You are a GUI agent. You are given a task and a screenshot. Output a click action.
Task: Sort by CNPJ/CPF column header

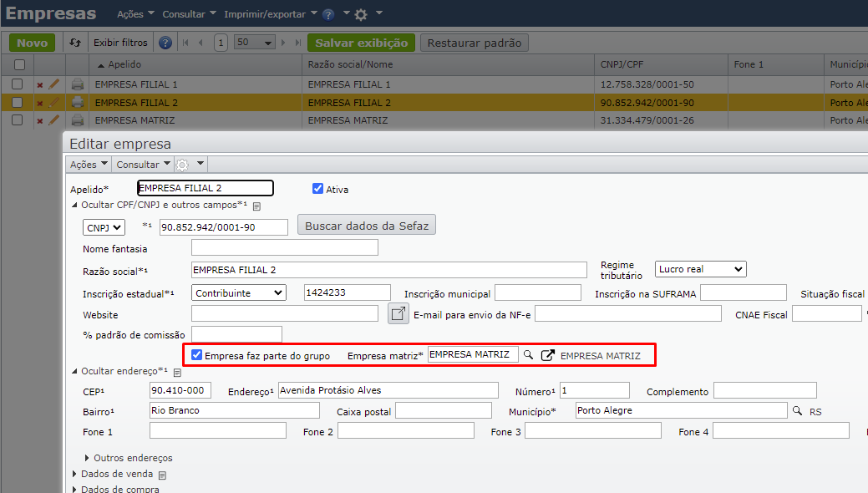(622, 64)
